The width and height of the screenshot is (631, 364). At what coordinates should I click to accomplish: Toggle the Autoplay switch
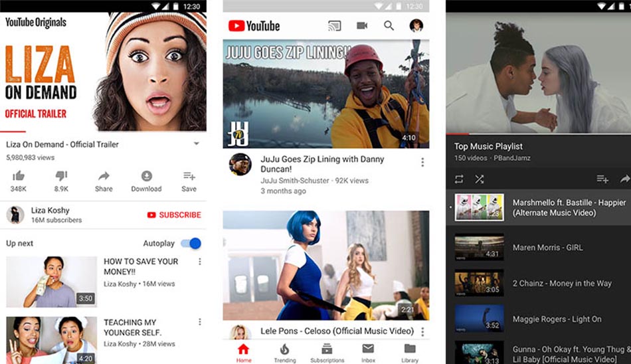pyautogui.click(x=191, y=243)
